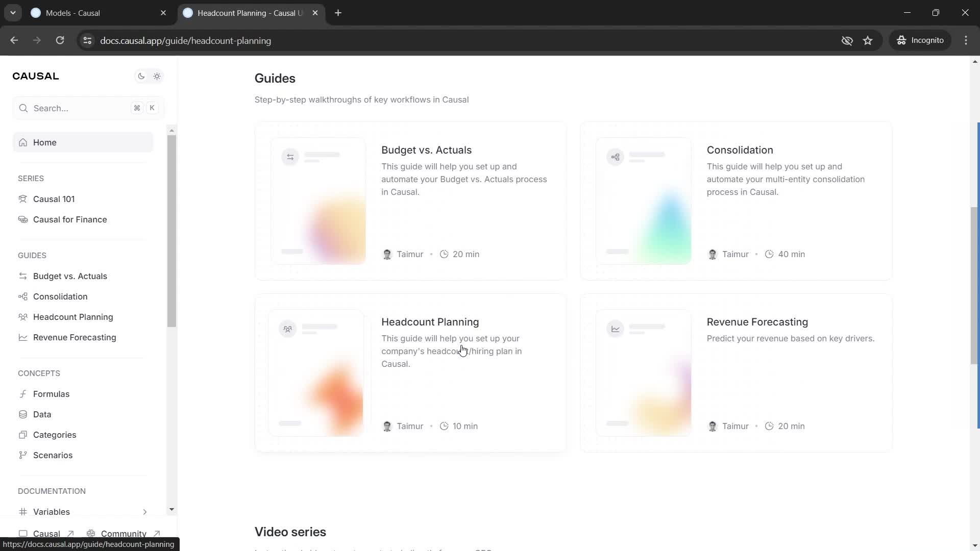Open the Revenue Forecasting guide card title

click(757, 322)
